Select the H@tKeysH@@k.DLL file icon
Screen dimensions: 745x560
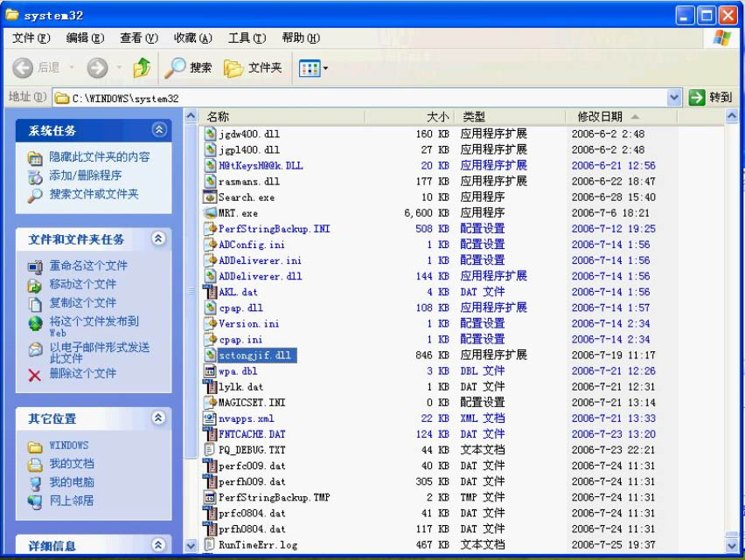211,166
